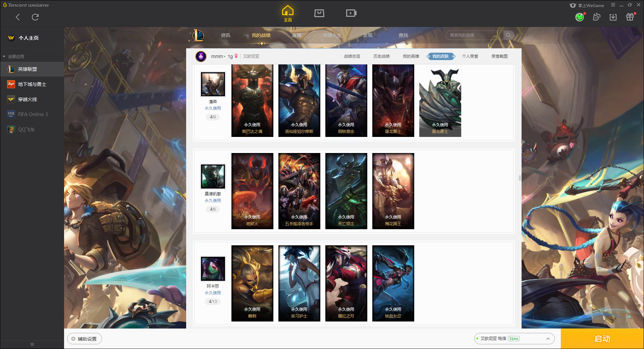This screenshot has height=349, width=644.
Task: Click the 4/6 skin count badge
Action: tap(213, 209)
